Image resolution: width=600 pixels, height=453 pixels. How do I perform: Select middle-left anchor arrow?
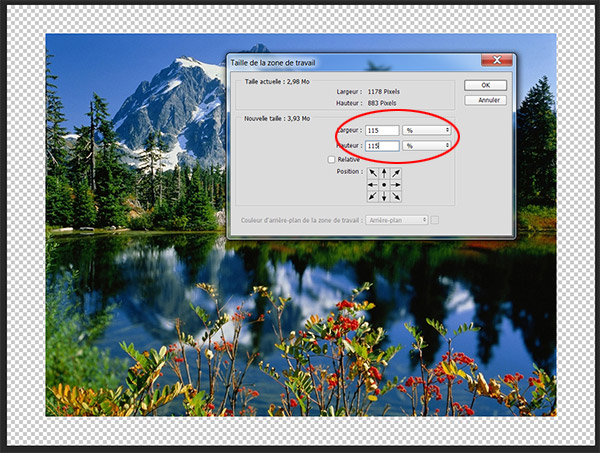[x=372, y=185]
